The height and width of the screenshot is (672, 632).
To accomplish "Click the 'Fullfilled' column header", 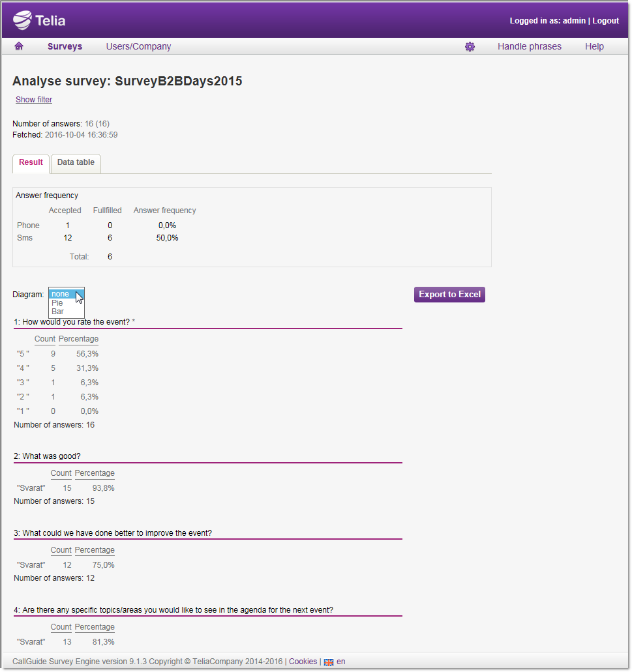I will pyautogui.click(x=107, y=211).
